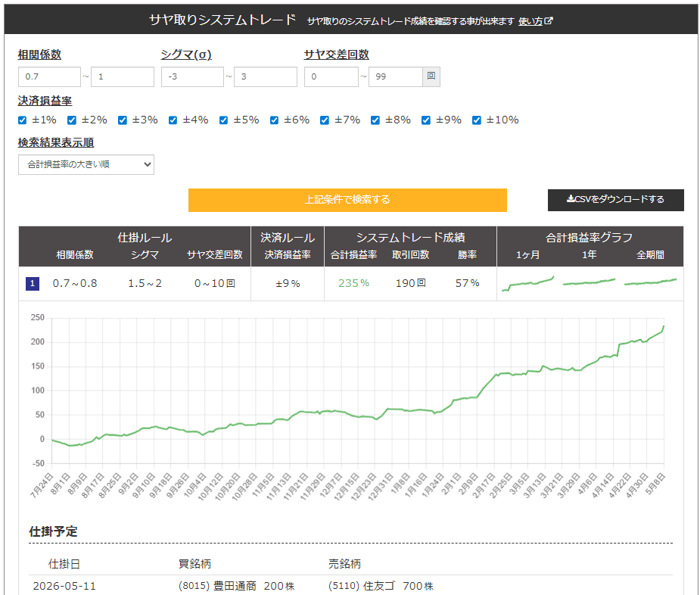Focus the sigma minimum field -3
The width and height of the screenshot is (700, 595).
(192, 76)
